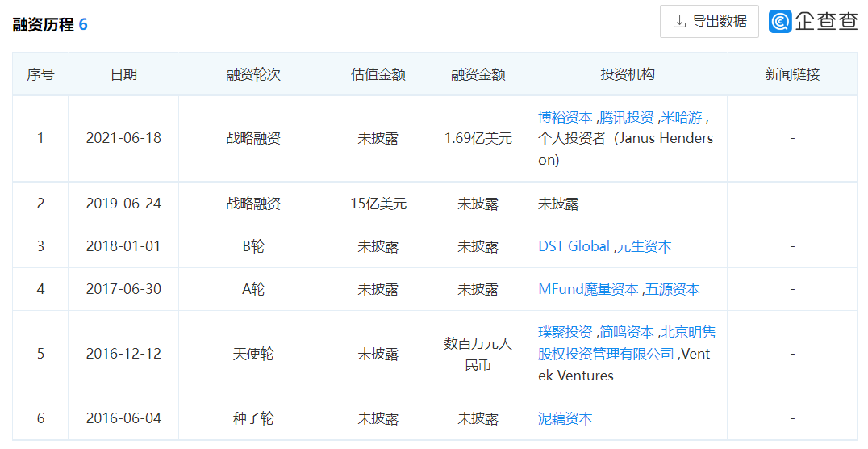This screenshot has width=868, height=449.
Task: Open the 北京明隽股权投资管理有限公司 link
Action: (x=627, y=343)
